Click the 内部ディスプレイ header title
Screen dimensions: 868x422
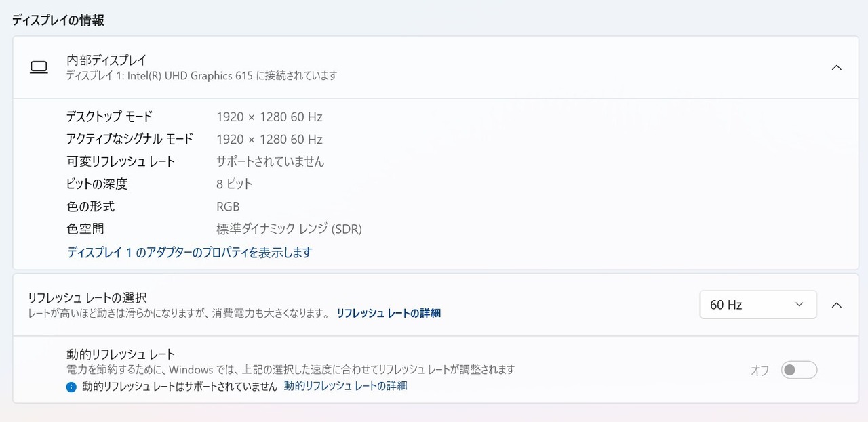coord(106,60)
